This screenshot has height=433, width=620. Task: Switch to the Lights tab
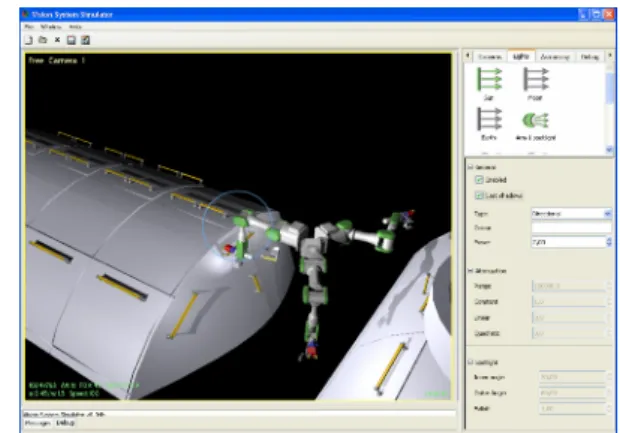pyautogui.click(x=521, y=57)
